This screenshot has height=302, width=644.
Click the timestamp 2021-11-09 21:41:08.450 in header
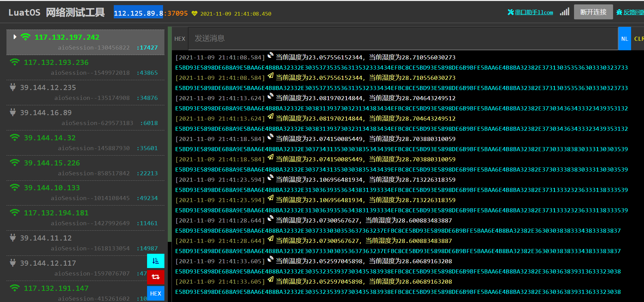pyautogui.click(x=236, y=14)
